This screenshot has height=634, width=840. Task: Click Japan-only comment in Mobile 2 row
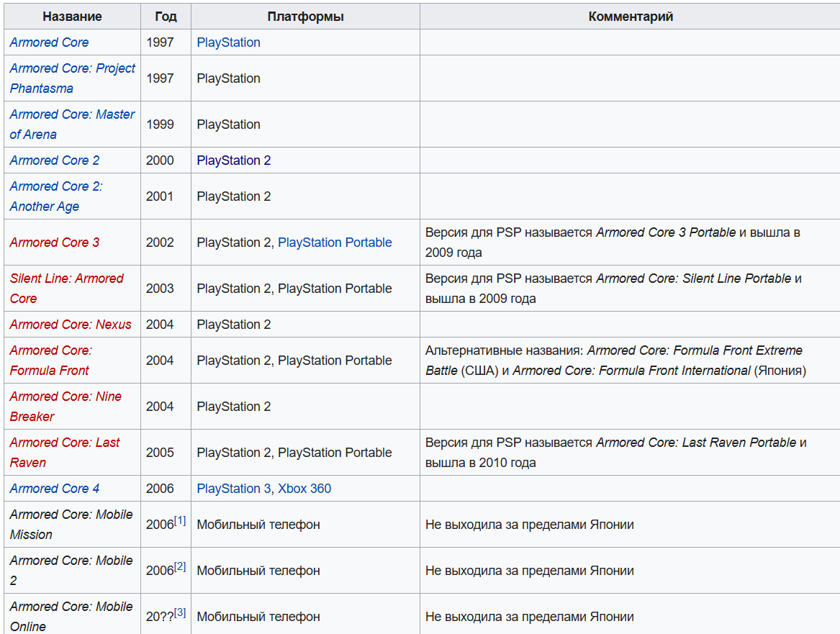pos(529,570)
